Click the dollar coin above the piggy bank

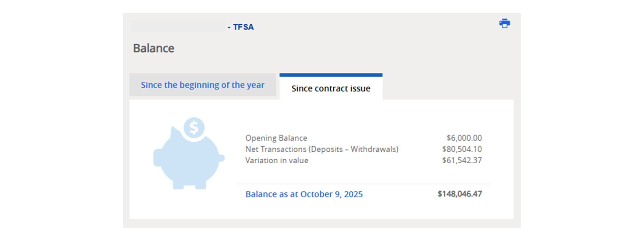click(194, 128)
